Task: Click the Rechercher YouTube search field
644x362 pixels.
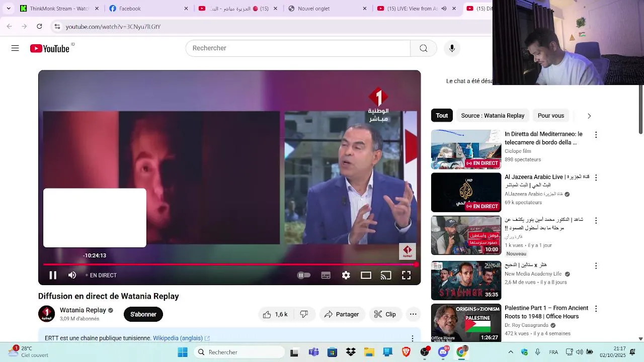Action: pyautogui.click(x=298, y=48)
